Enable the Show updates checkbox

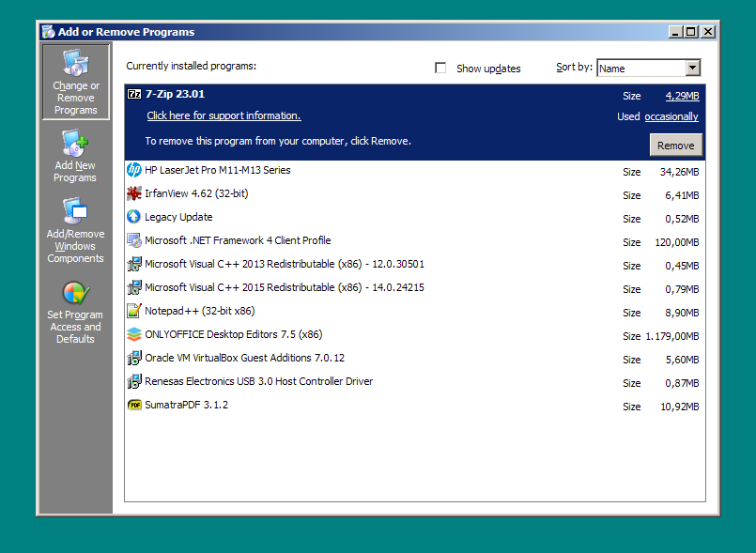440,69
